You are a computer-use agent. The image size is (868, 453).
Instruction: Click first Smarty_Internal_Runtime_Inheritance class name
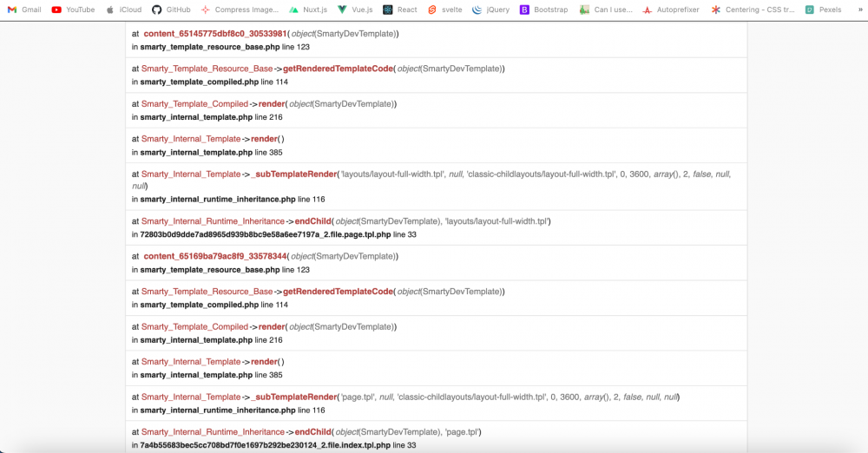[214, 221]
